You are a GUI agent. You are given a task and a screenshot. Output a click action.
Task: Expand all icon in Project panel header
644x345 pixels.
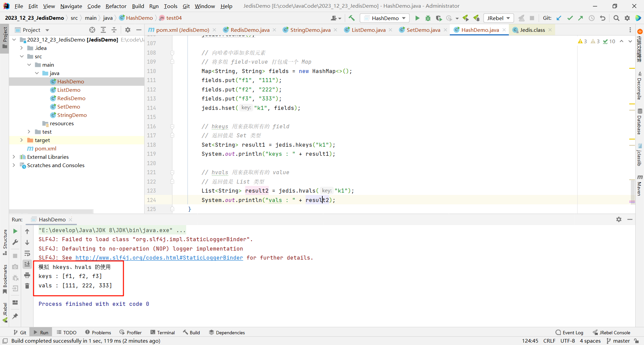pos(103,30)
